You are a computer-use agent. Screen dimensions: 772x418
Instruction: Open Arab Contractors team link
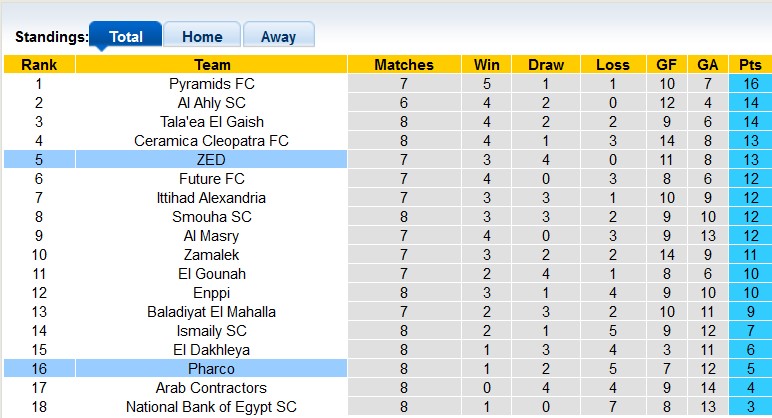[x=211, y=387]
